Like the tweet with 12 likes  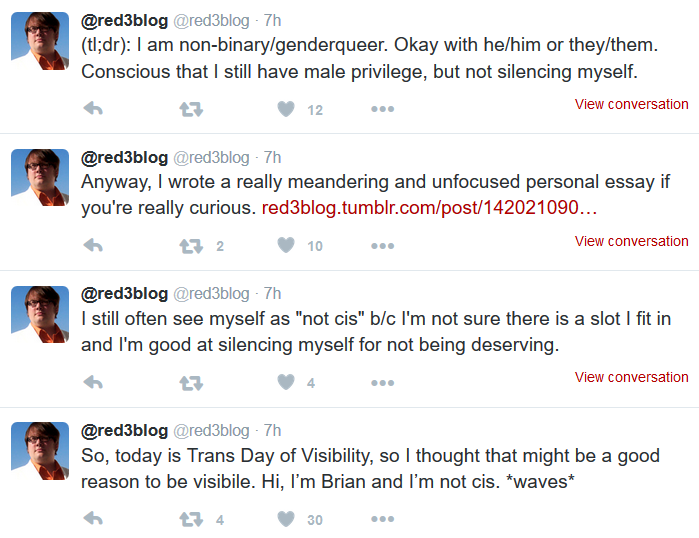(286, 109)
